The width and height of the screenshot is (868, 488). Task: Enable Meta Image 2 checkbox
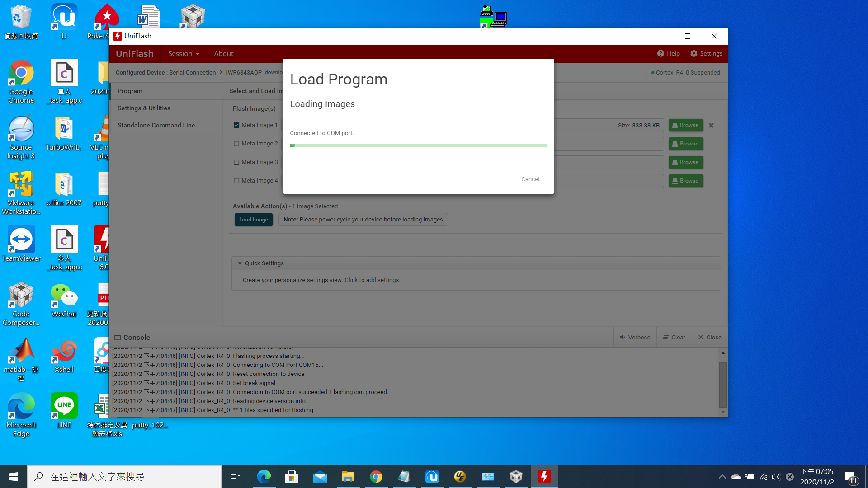[x=236, y=144]
